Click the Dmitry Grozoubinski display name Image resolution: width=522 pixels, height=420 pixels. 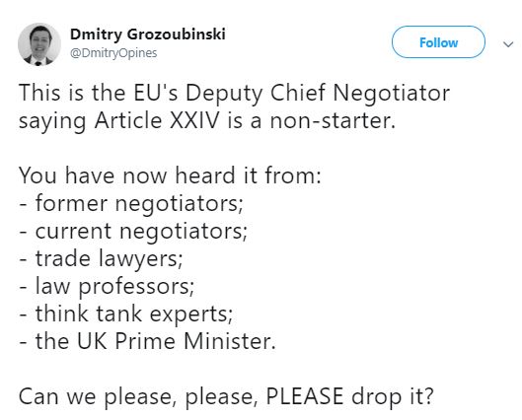click(x=148, y=35)
